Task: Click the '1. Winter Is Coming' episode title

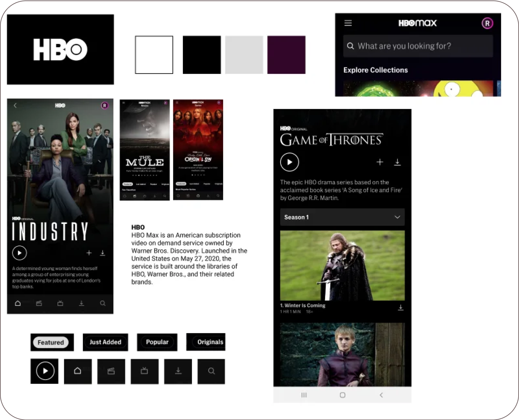Action: (303, 305)
